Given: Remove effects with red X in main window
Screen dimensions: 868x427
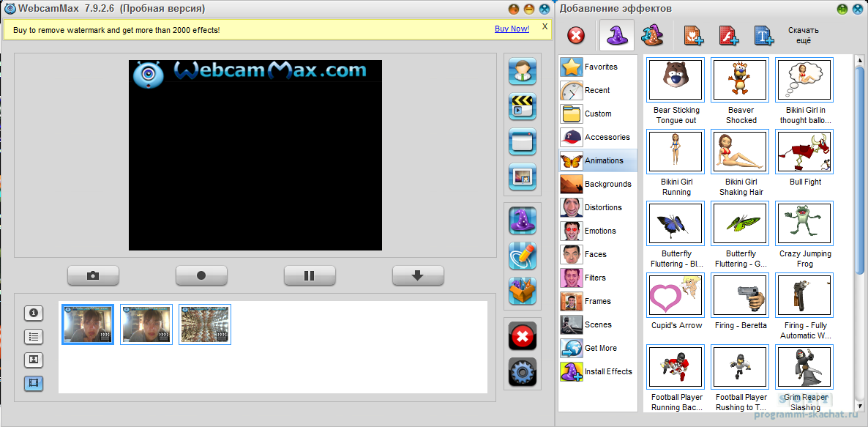Looking at the screenshot, I should point(522,335).
